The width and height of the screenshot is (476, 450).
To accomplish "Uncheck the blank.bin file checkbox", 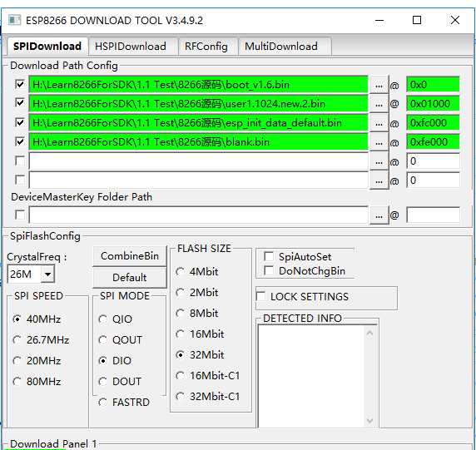I will [x=20, y=141].
